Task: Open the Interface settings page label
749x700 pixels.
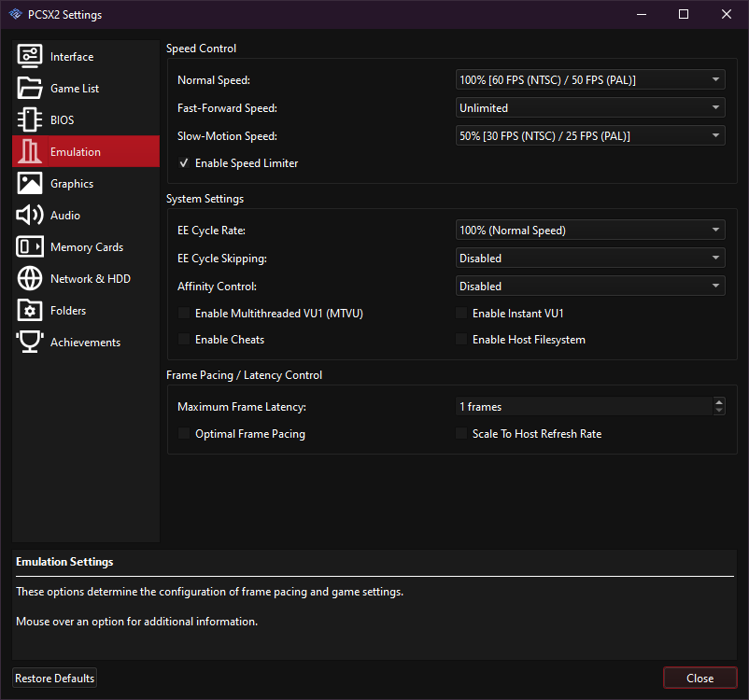Action: click(x=72, y=57)
